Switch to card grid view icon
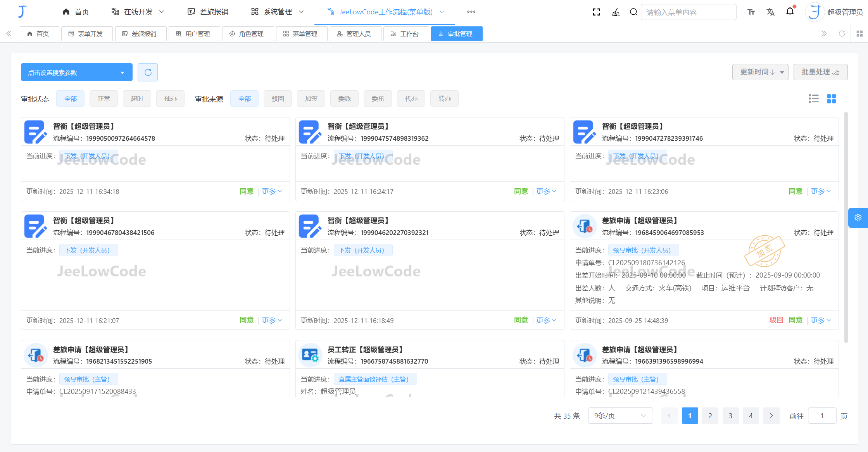The height and width of the screenshot is (452, 868). (832, 98)
